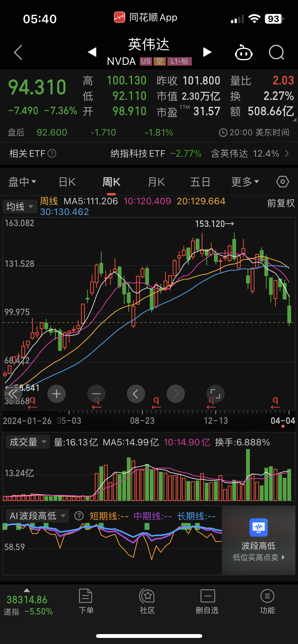The width and height of the screenshot is (298, 644).
Task: Open fullscreen chart view button
Action: 215,394
